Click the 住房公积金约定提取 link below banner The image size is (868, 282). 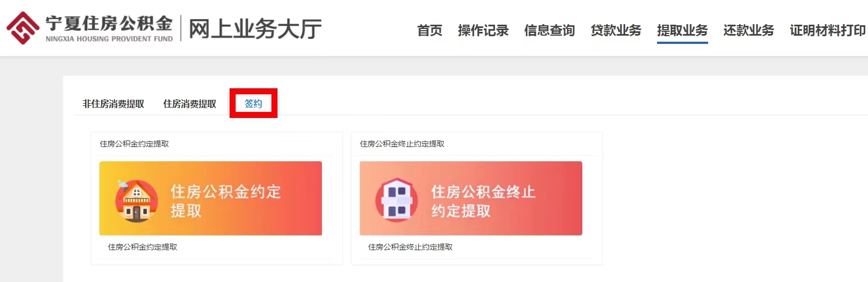[142, 247]
